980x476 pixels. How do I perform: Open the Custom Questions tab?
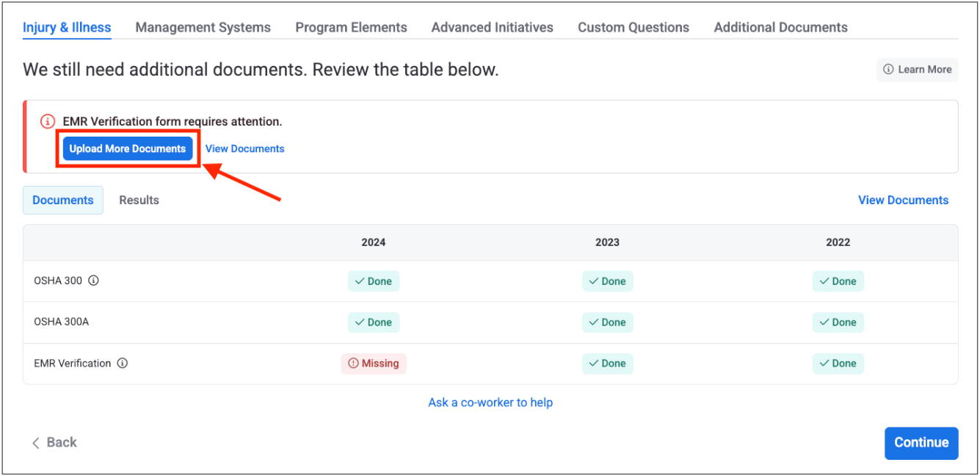point(633,27)
